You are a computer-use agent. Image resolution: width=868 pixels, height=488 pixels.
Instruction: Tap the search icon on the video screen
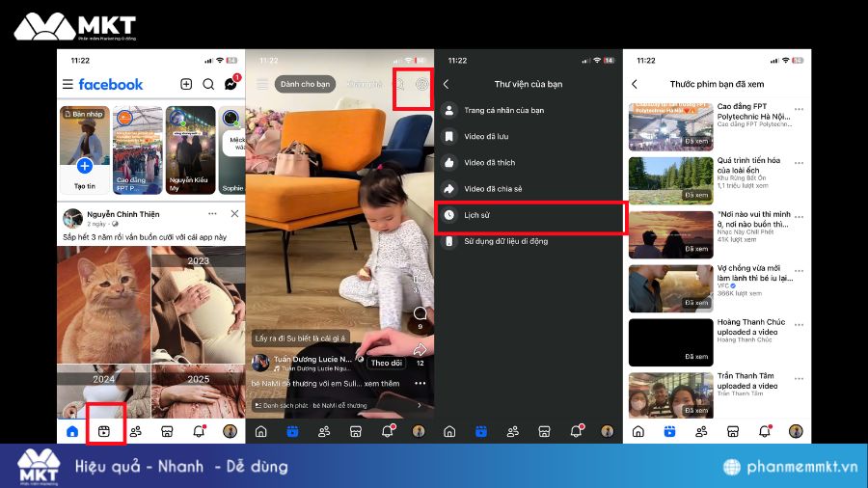(399, 84)
